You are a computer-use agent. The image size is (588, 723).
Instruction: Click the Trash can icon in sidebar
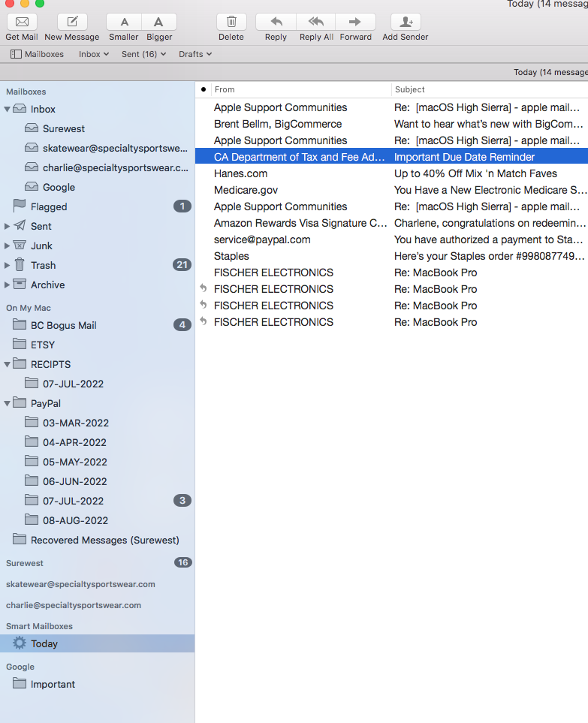[20, 265]
